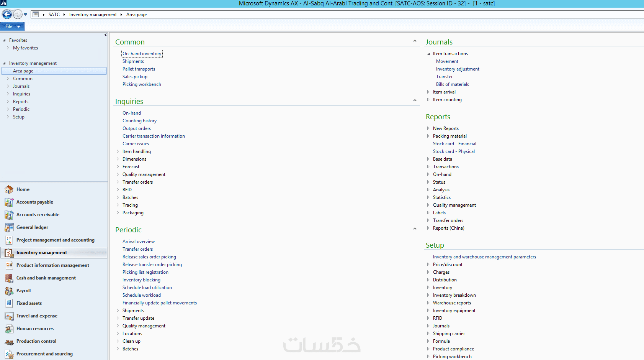Click the Back navigation arrow button
This screenshot has width=644, height=360.
click(7, 15)
